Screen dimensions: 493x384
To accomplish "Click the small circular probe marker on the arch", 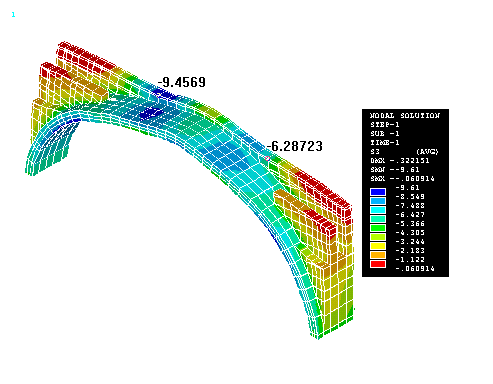I will point(267,159).
